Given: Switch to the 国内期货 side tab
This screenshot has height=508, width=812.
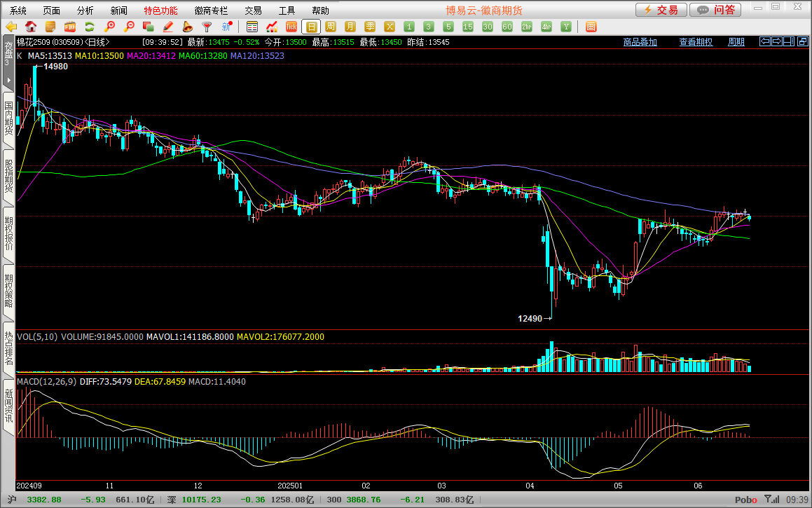Looking at the screenshot, I should [x=8, y=119].
